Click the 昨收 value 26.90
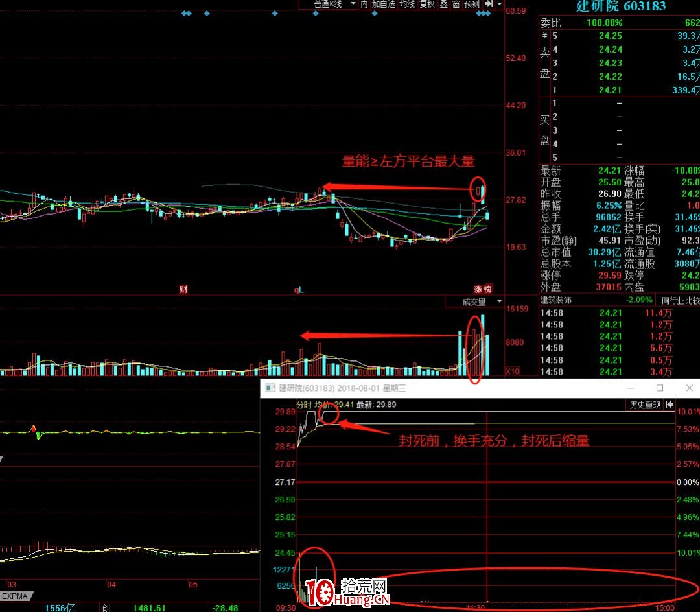Image resolution: width=700 pixels, height=612 pixels. 610,194
